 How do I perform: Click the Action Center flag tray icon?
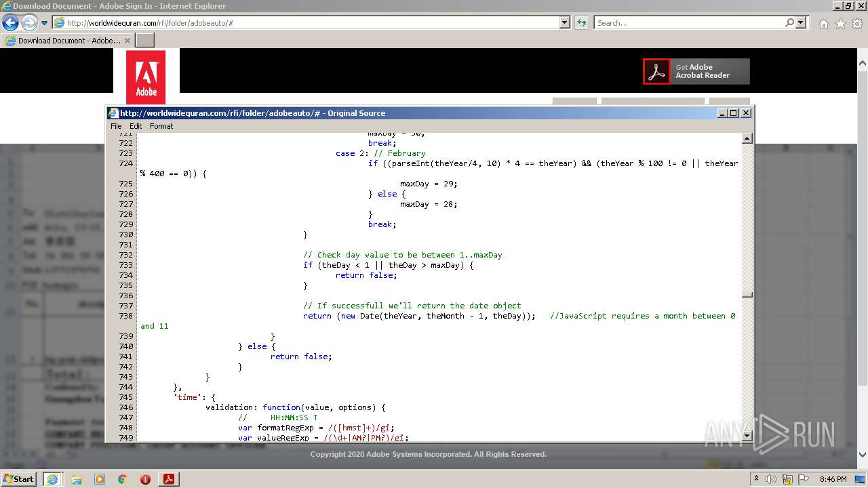pos(804,479)
